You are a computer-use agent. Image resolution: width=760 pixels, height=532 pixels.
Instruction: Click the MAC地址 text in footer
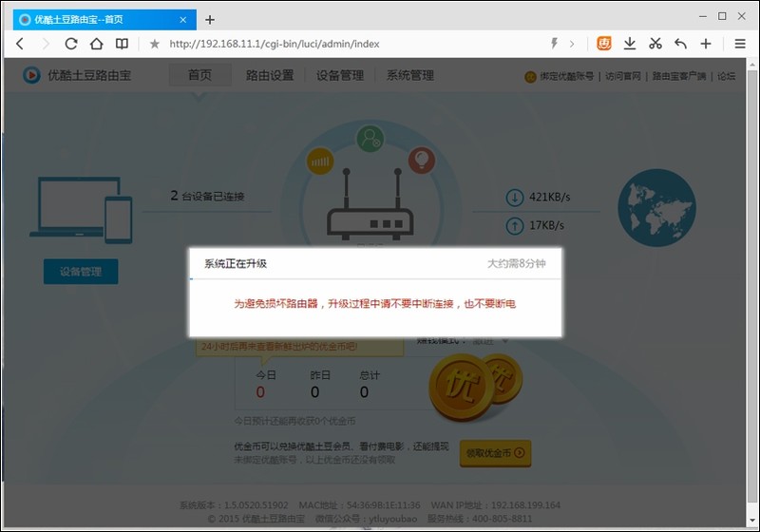[360, 505]
